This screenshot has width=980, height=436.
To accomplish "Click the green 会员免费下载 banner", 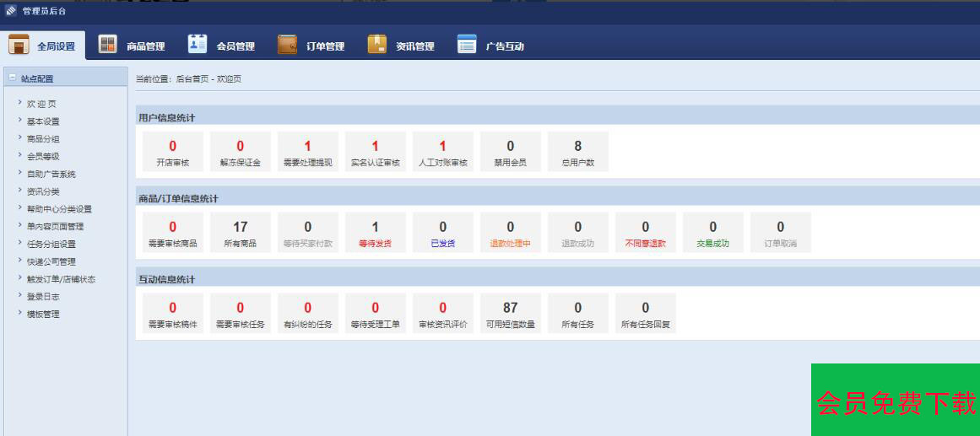I will point(895,401).
